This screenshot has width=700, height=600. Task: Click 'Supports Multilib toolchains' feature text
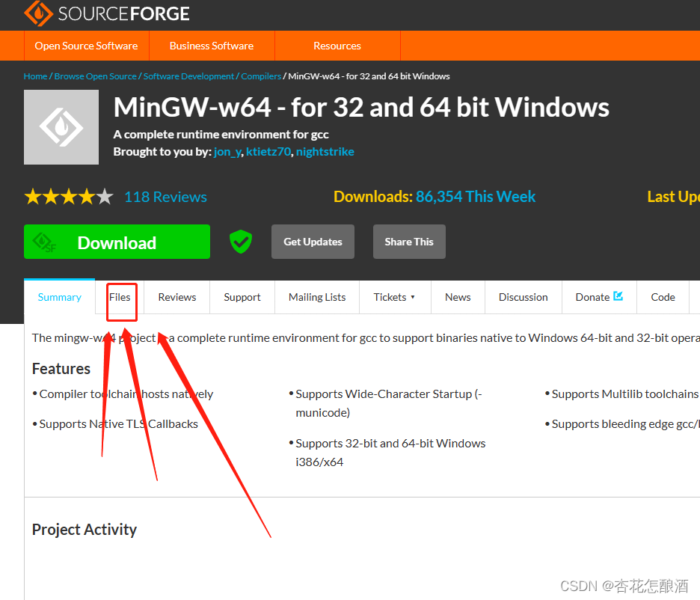point(624,394)
